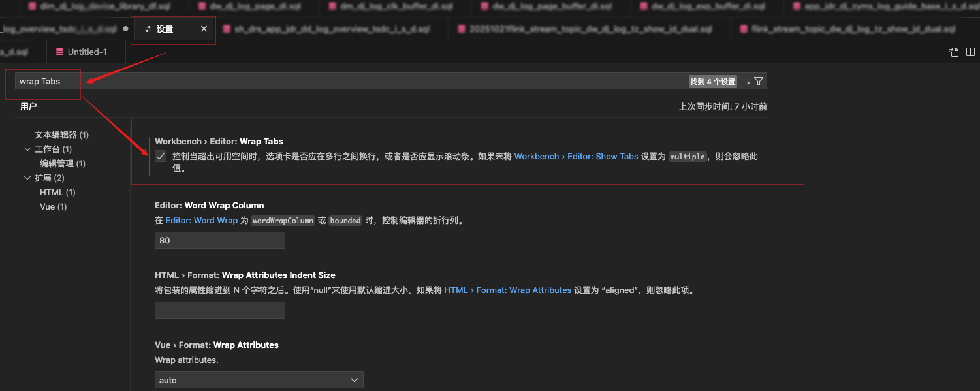Switch to the 设置 tab
This screenshot has width=980, height=391.
pos(173,29)
